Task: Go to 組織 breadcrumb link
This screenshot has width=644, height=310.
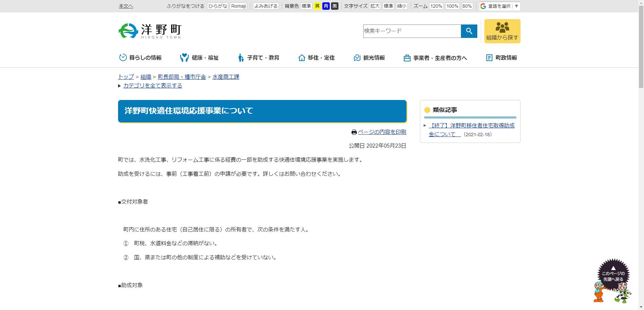Action: point(146,77)
